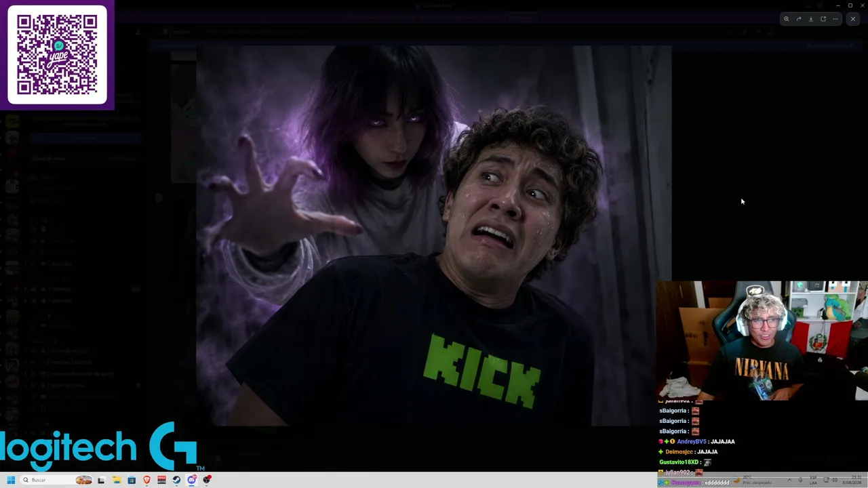
Task: Open Microsoft Store from the taskbar
Action: point(132,480)
